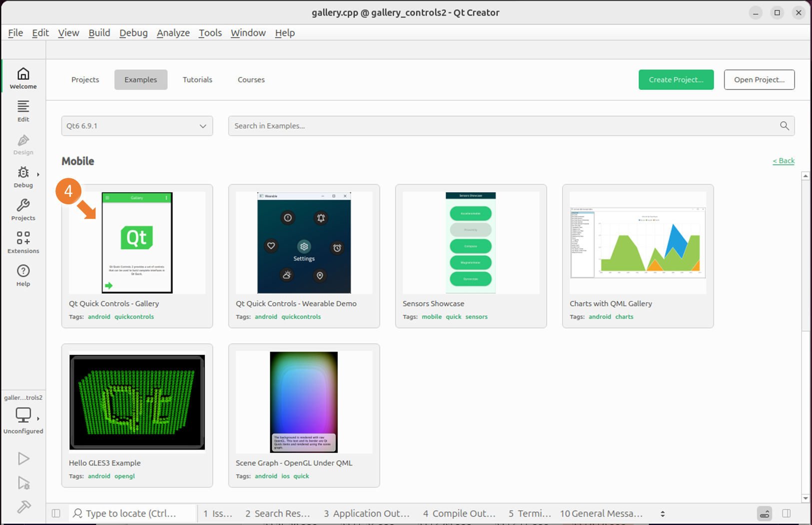Screen dimensions: 812x525
Task: Click the charts tag under Charts example
Action: click(x=624, y=317)
